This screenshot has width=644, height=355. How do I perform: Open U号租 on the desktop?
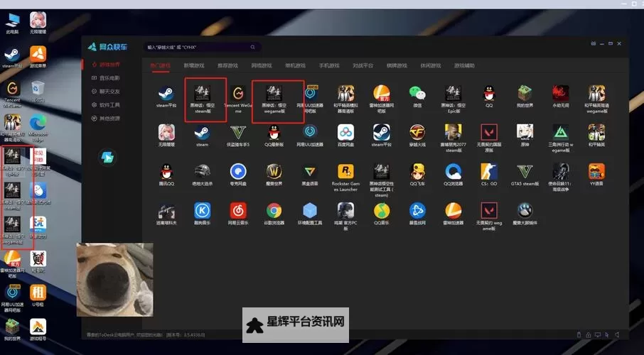[38, 296]
